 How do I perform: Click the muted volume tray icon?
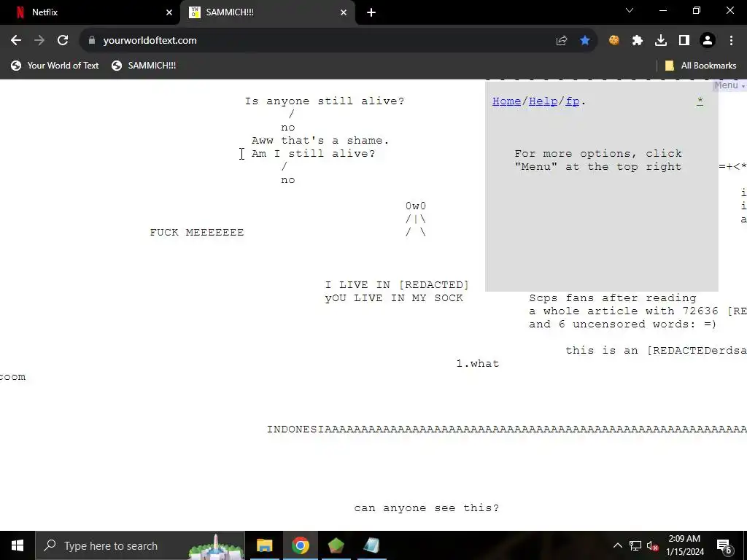click(652, 546)
